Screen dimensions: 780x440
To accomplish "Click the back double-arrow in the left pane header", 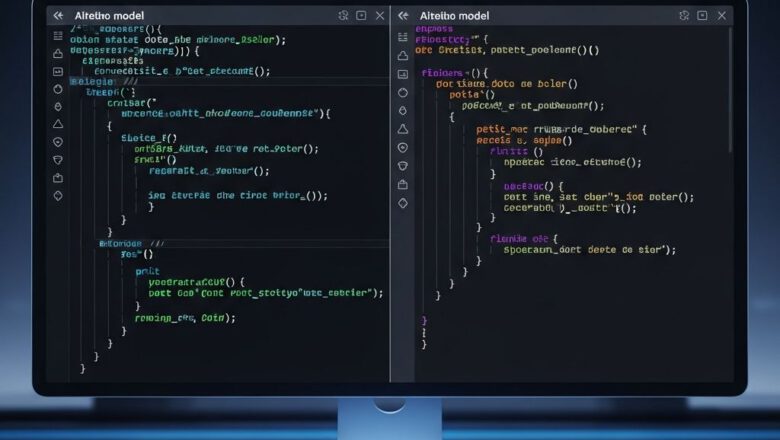I will coord(58,15).
